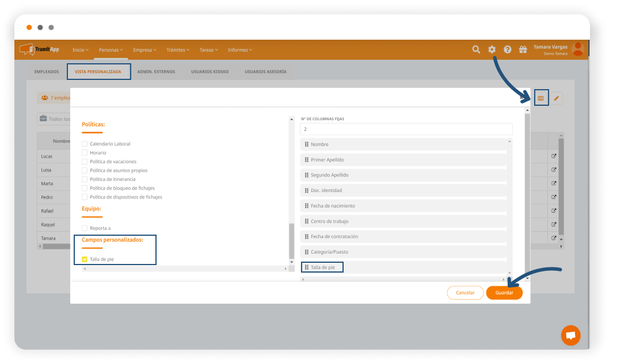Click the Nº de columnas fijas field
This screenshot has width=632, height=364.
click(406, 129)
